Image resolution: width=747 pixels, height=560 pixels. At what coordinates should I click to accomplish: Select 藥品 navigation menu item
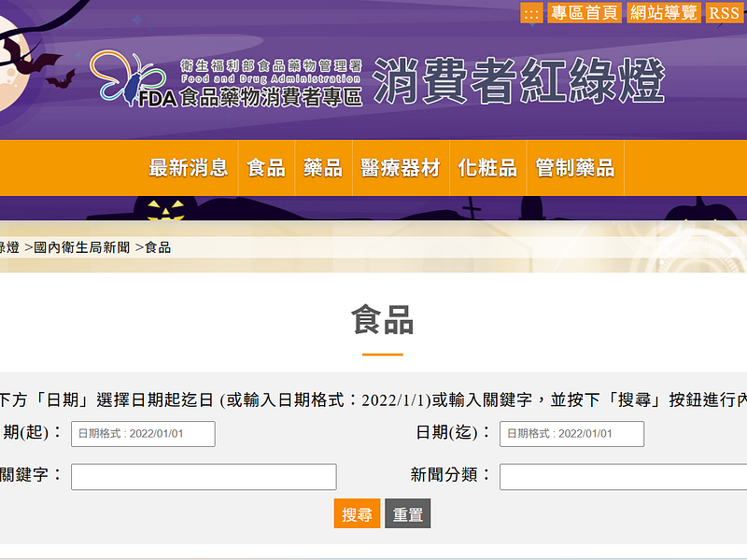click(x=323, y=168)
